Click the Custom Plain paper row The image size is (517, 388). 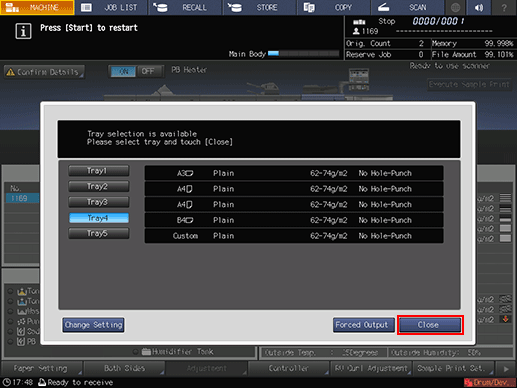[294, 236]
